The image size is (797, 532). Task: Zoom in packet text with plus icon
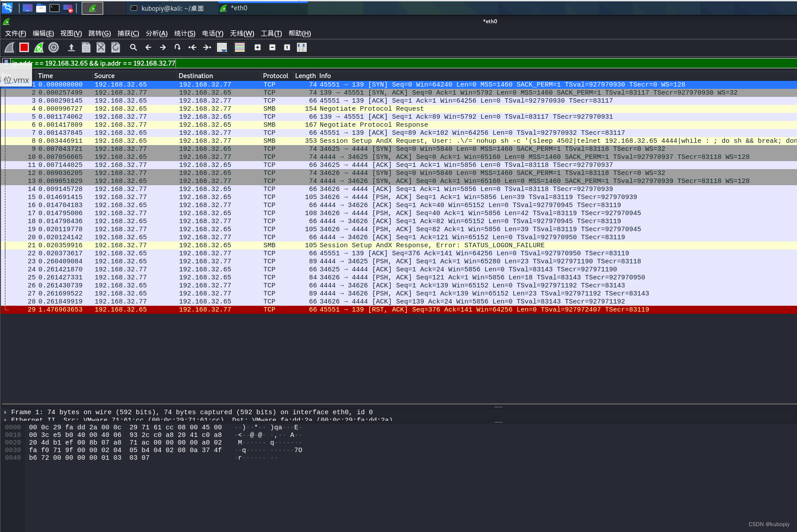(258, 47)
